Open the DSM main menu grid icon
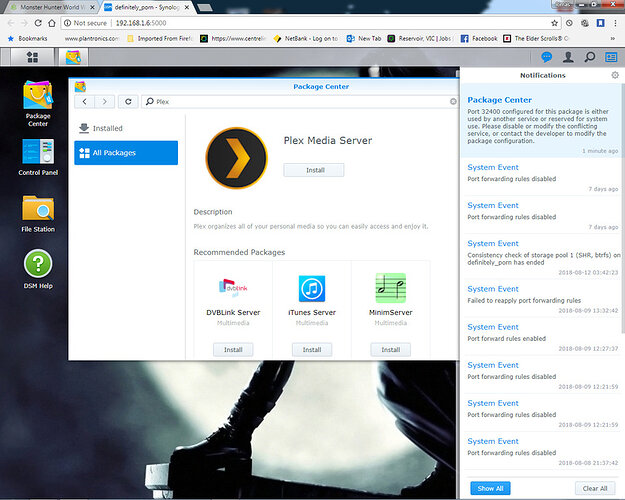Viewport: 625px width, 500px height. tap(32, 57)
